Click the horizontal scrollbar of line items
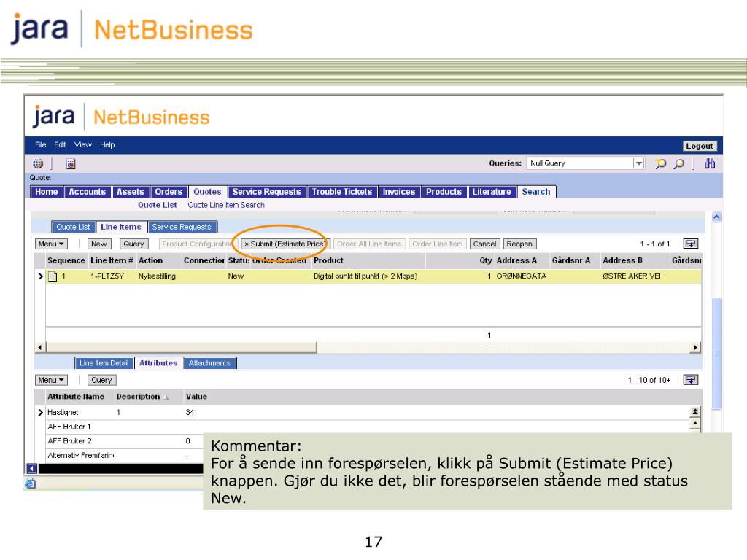The width and height of the screenshot is (747, 560). 181,347
